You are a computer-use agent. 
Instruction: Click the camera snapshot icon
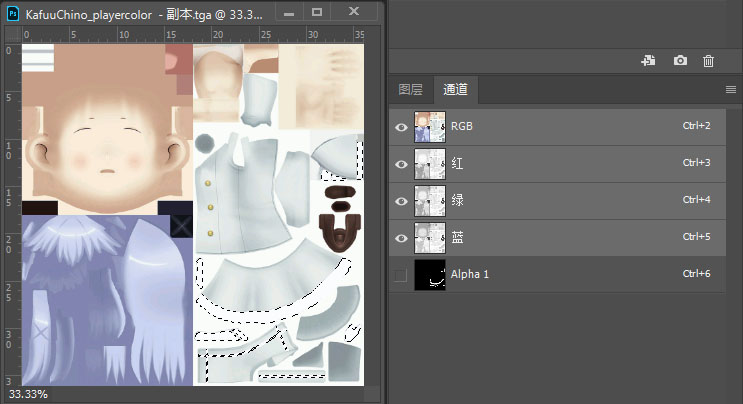[680, 61]
